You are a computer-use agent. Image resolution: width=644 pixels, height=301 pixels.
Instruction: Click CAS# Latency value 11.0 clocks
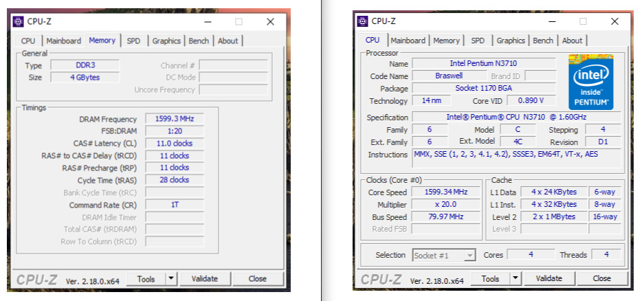coord(175,144)
